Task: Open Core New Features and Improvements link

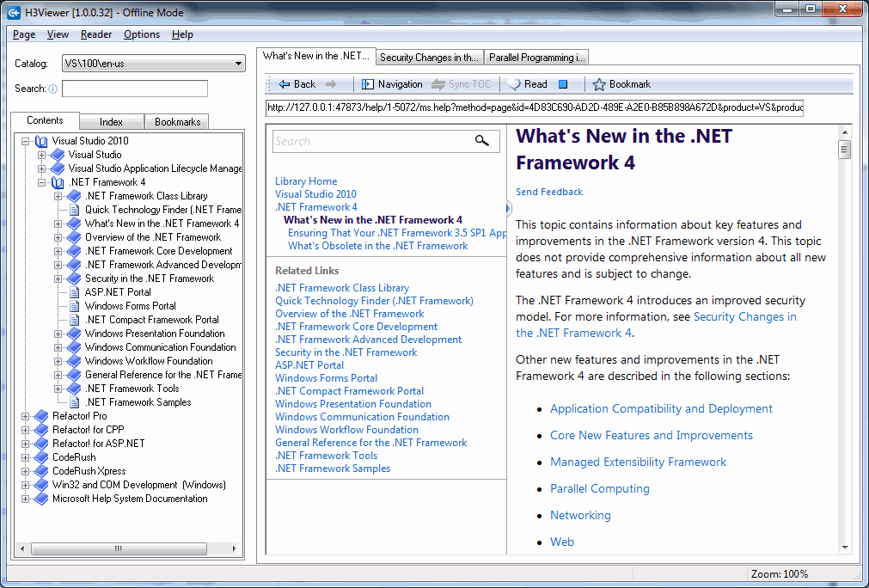Action: click(652, 435)
